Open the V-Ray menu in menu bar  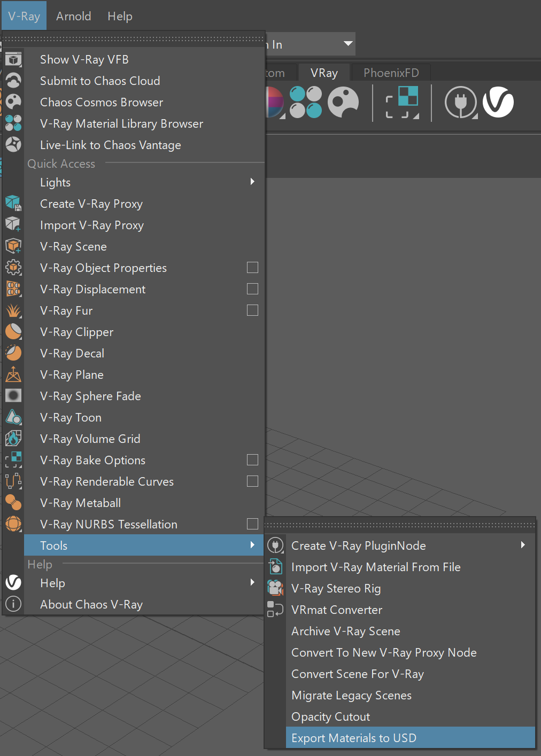coord(24,16)
